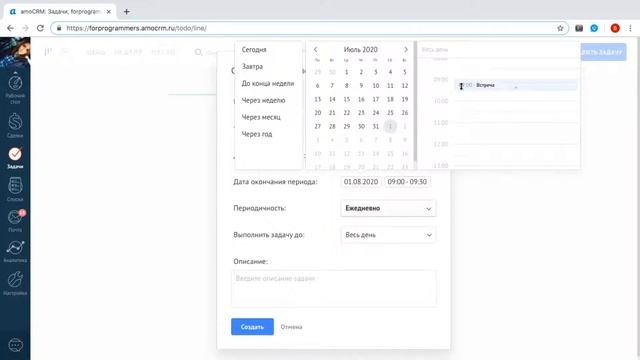This screenshot has width=640, height=360.
Task: Click the time field 09:00 - 09:30
Action: pos(407,182)
